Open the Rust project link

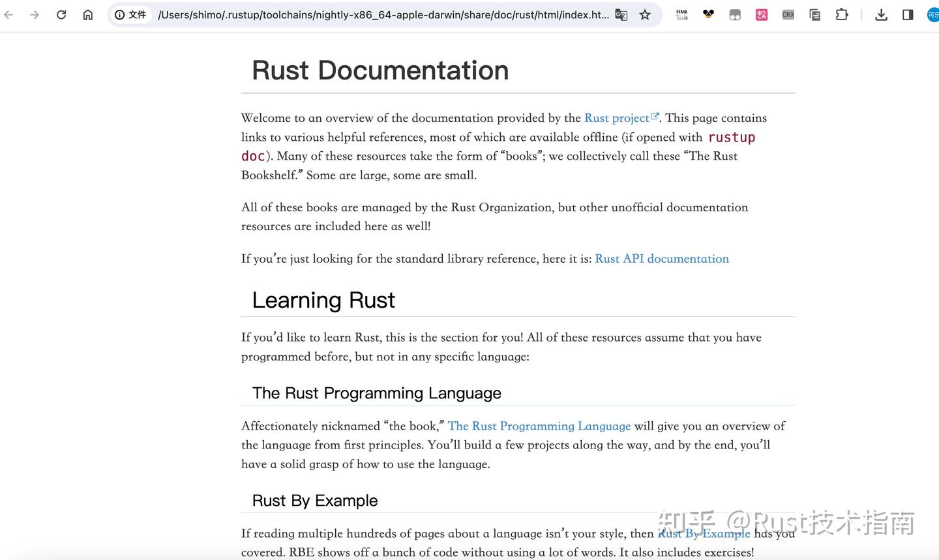pyautogui.click(x=617, y=118)
